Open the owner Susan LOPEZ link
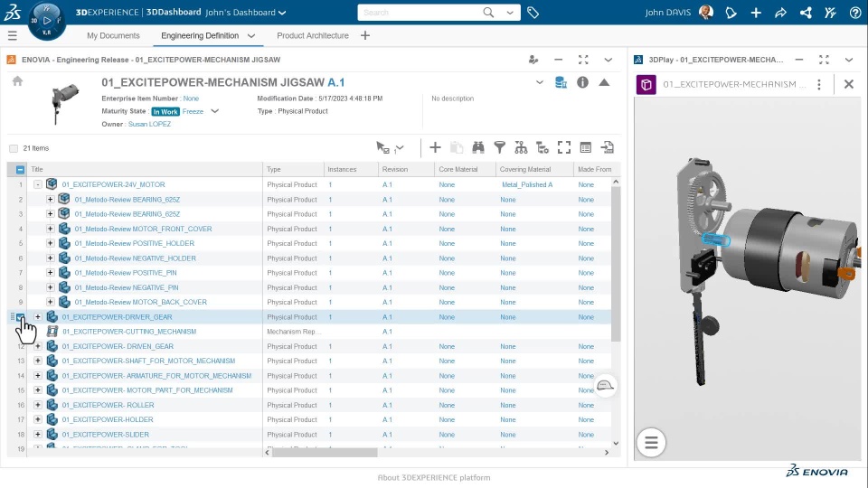 [x=149, y=124]
